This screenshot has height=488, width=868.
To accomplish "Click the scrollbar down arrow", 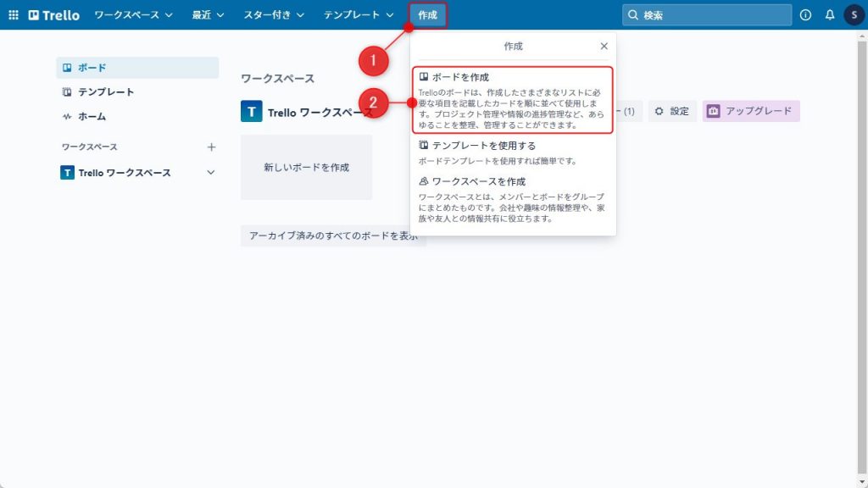I will (862, 482).
